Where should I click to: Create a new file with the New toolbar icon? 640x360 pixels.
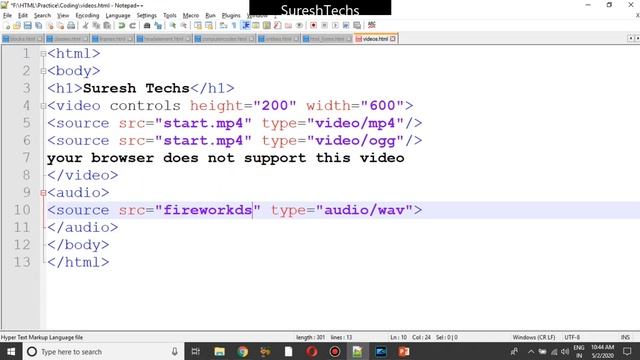point(7,26)
